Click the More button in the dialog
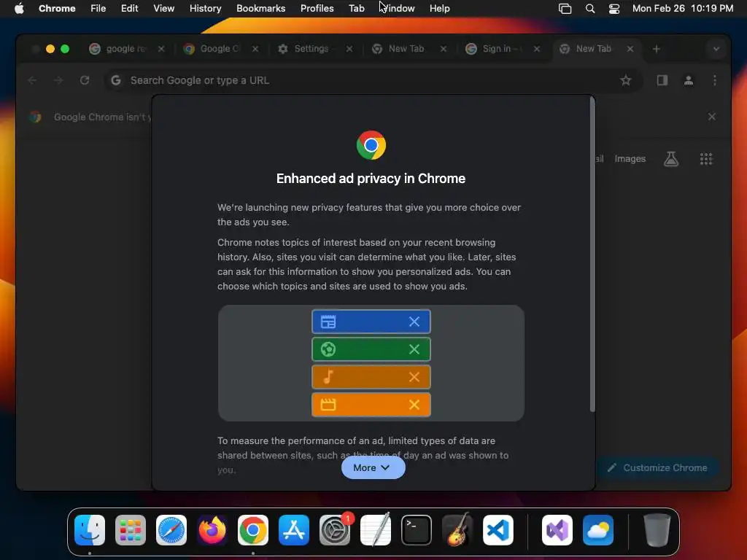This screenshot has height=560, width=747. (373, 467)
